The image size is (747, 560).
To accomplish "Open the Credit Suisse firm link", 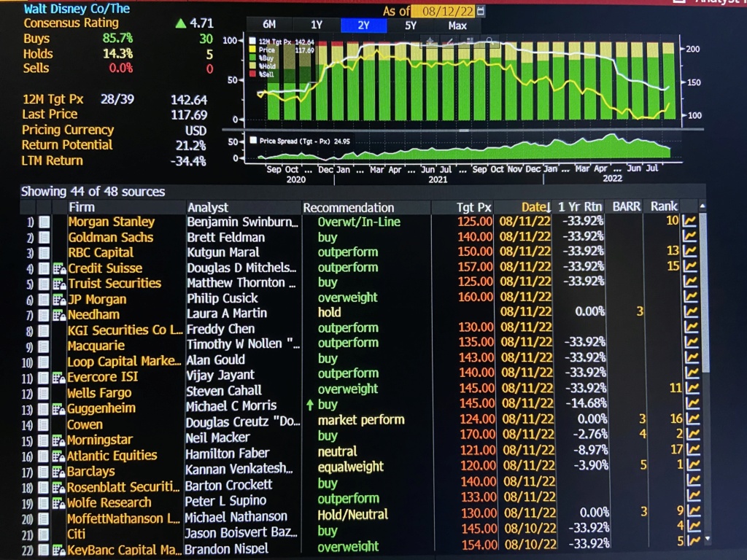I will [x=105, y=268].
